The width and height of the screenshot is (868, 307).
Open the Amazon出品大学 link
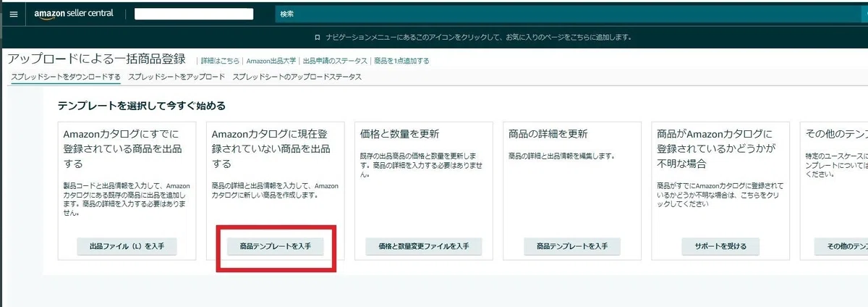coord(270,61)
